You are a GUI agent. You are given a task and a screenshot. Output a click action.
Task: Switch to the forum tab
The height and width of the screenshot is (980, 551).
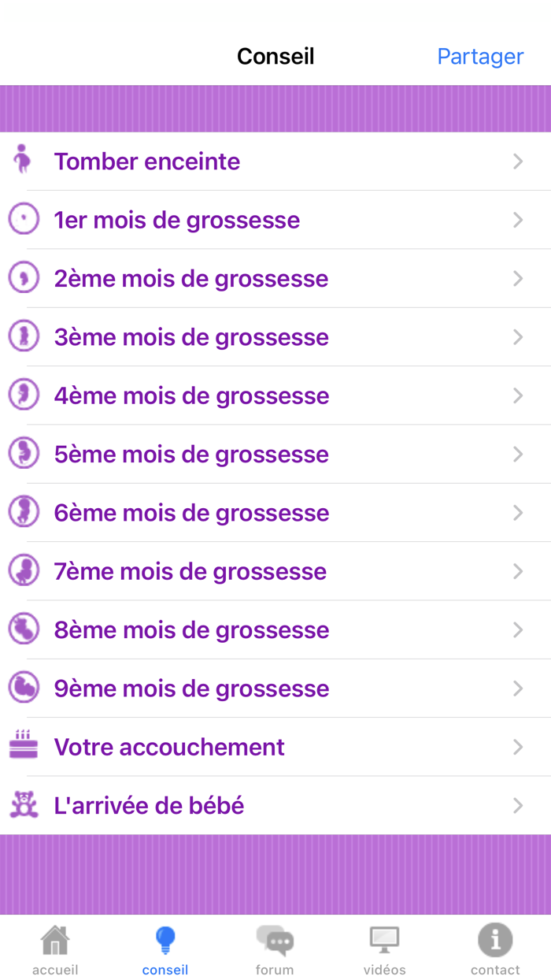[x=275, y=949]
